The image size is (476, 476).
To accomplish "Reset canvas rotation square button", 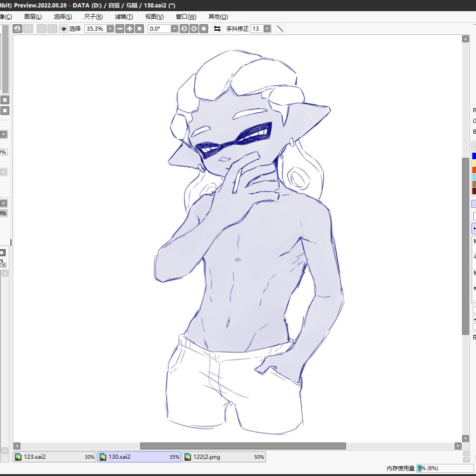I will coord(204,28).
